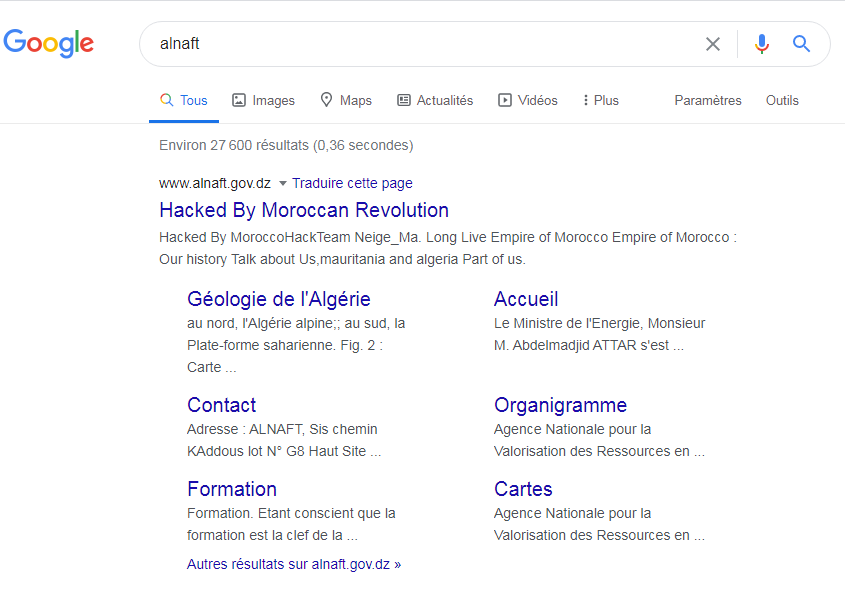Click snippet text Hacked By MoroccoHackTeam Neige_Ma
Screen dimensions: 845x595
click(x=290, y=238)
